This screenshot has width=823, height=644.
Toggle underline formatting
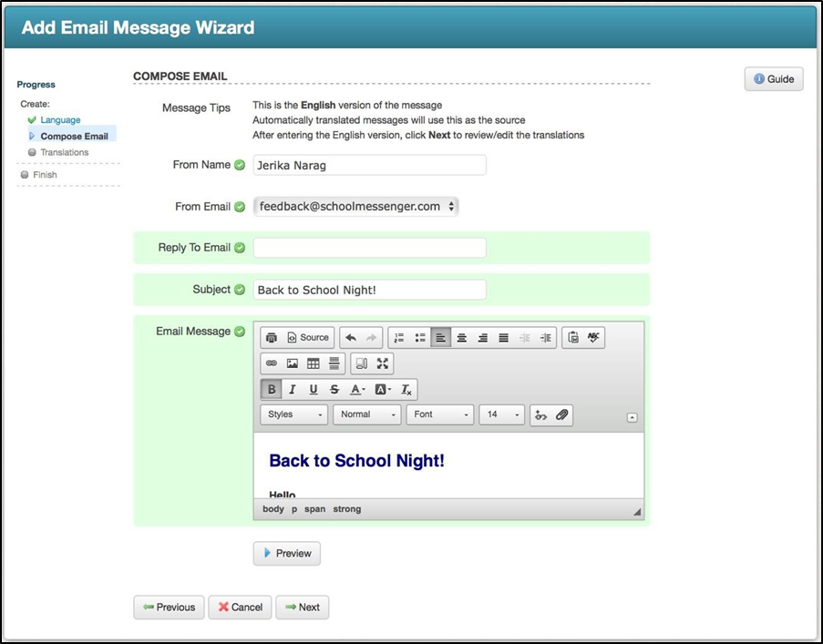(x=314, y=390)
